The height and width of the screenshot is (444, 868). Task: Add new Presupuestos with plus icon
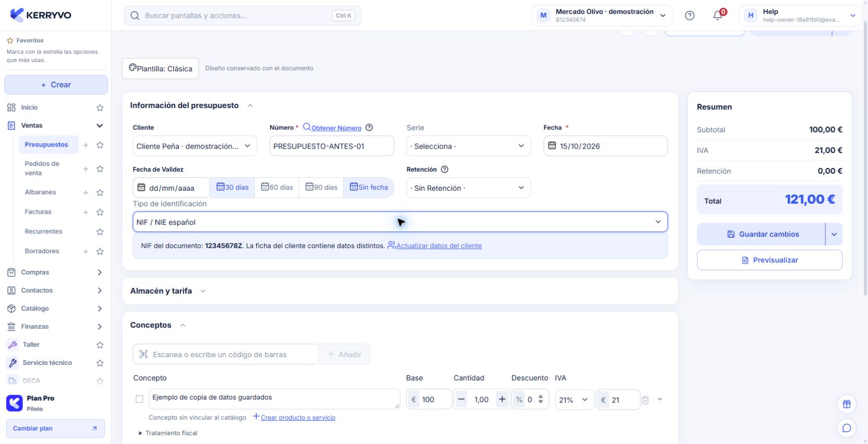tap(86, 145)
